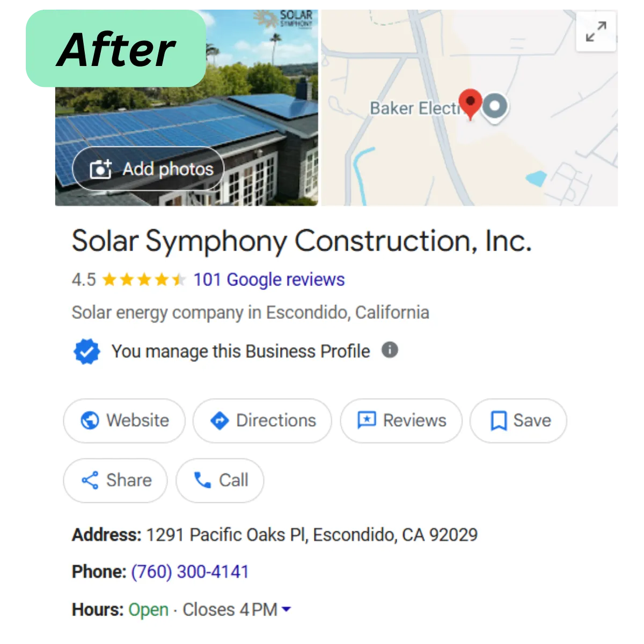Image resolution: width=644 pixels, height=644 pixels.
Task: Save this business with the Save button
Action: coord(518,421)
